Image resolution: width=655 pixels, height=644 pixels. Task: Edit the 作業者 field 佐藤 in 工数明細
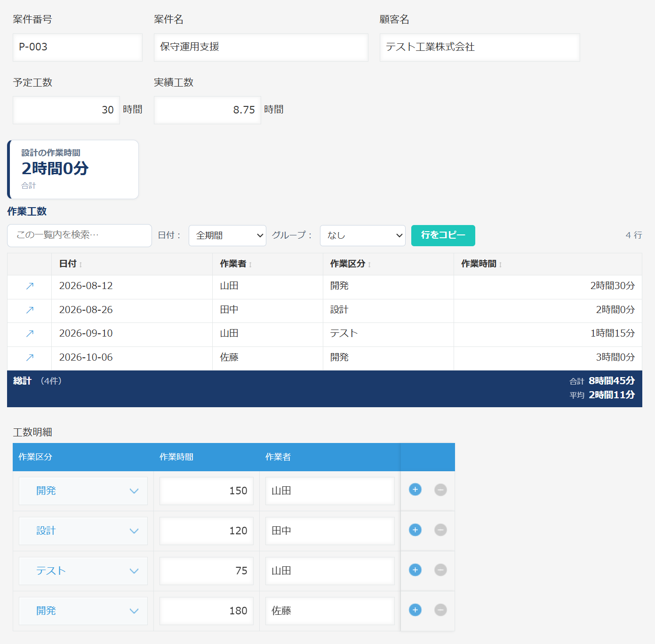330,611
